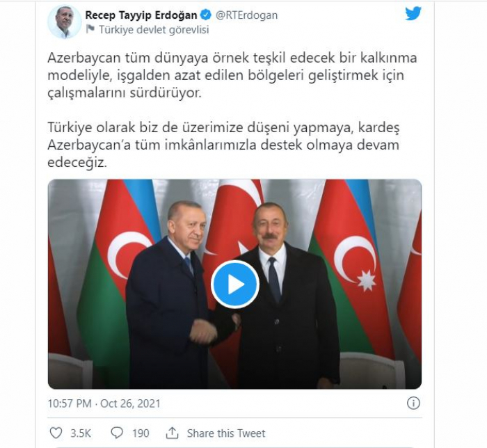Open replies via speech bubble icon
This screenshot has height=448, width=487.
(x=117, y=433)
